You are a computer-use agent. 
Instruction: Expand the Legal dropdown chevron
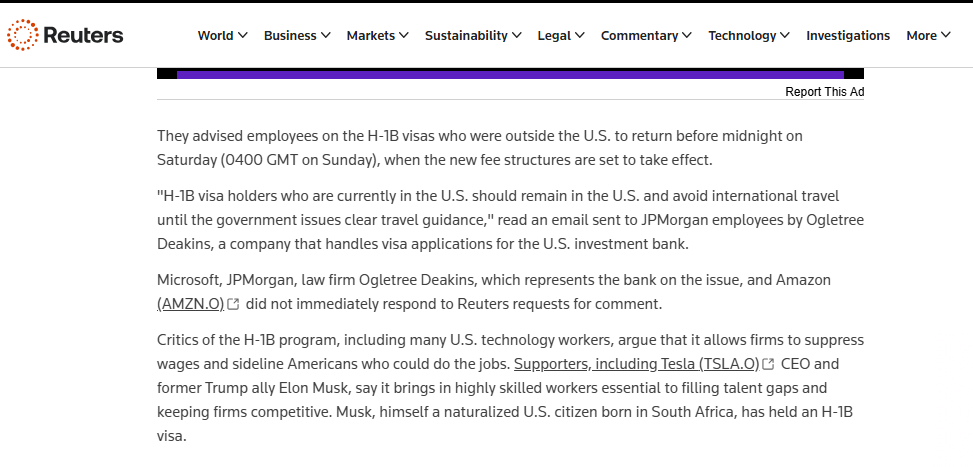tap(580, 36)
